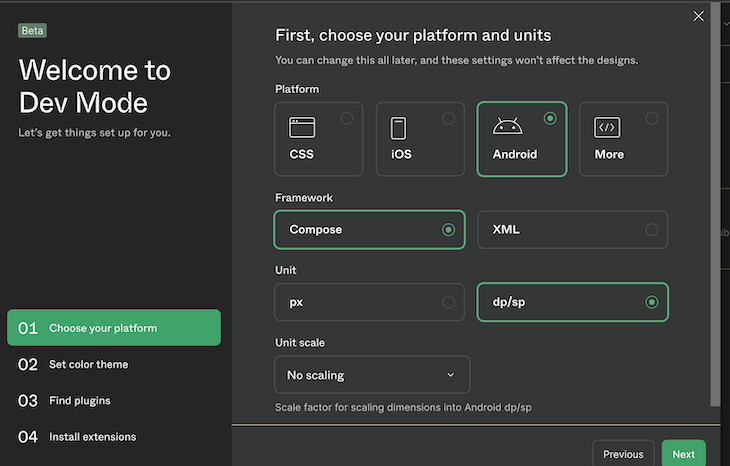Screen dimensions: 730x466
Task: Click the More code bracket icon
Action: click(x=607, y=128)
